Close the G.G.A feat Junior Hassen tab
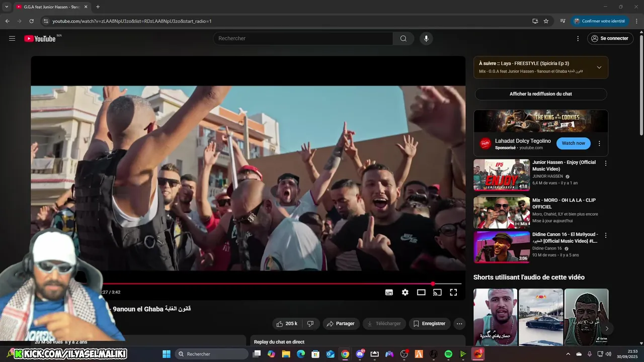The height and width of the screenshot is (362, 644). point(86,7)
